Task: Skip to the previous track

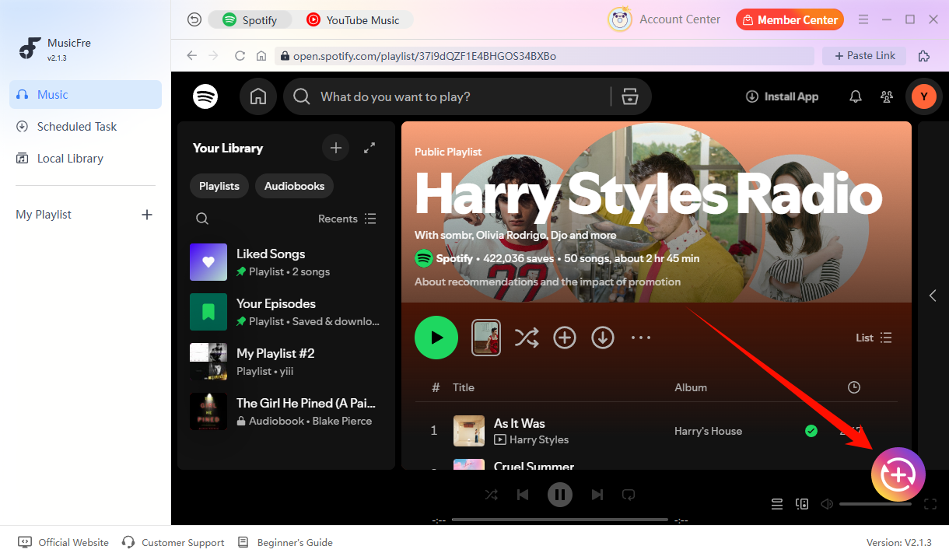Action: click(524, 495)
